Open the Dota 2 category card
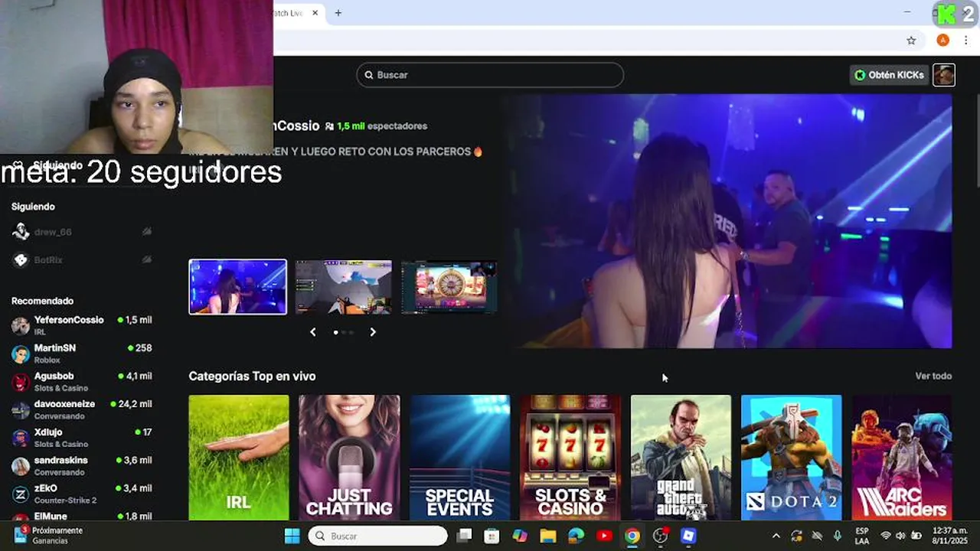This screenshot has width=980, height=551. (x=791, y=458)
